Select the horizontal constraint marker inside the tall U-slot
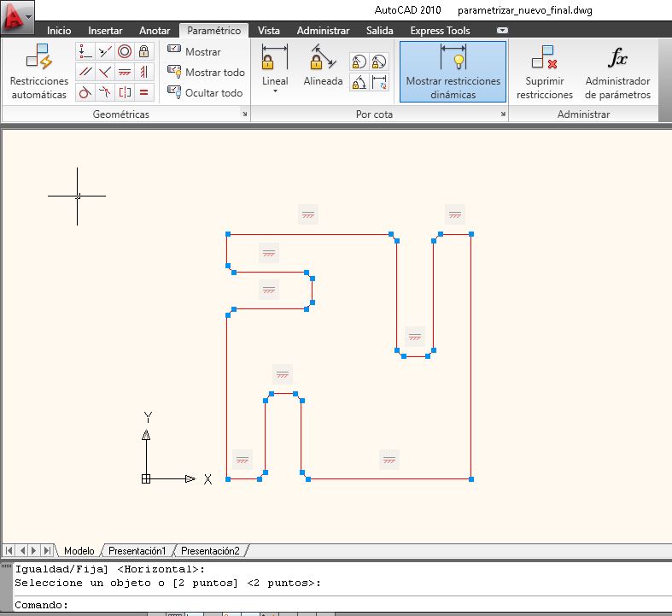Screen dimensions: 672x616 point(415,337)
